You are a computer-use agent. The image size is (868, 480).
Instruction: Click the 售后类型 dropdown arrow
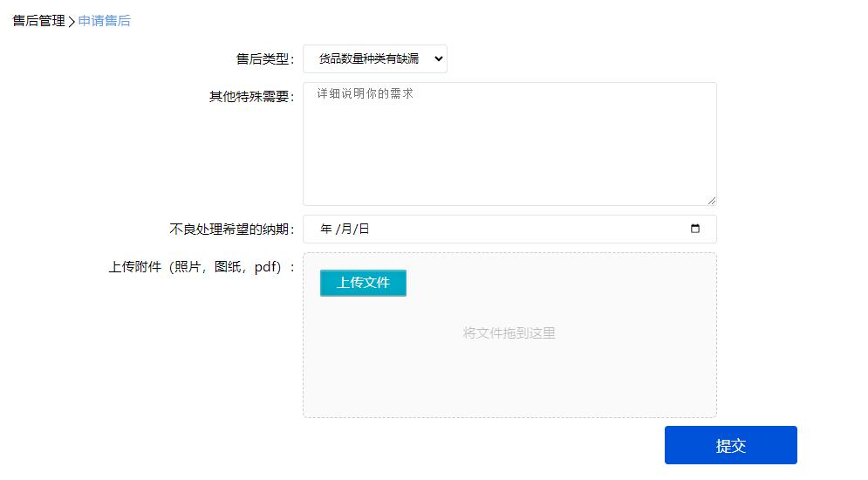[438, 59]
